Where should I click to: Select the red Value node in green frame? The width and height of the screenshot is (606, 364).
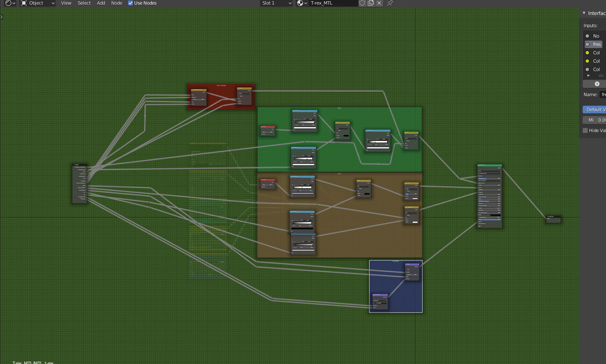[268, 131]
